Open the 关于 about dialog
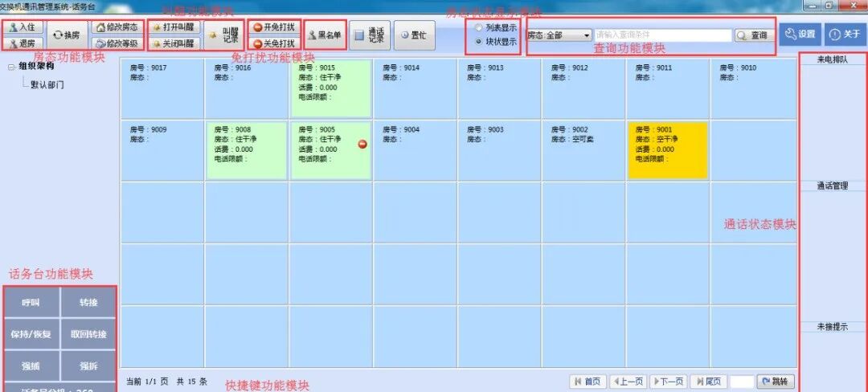The image size is (868, 392). click(x=845, y=35)
